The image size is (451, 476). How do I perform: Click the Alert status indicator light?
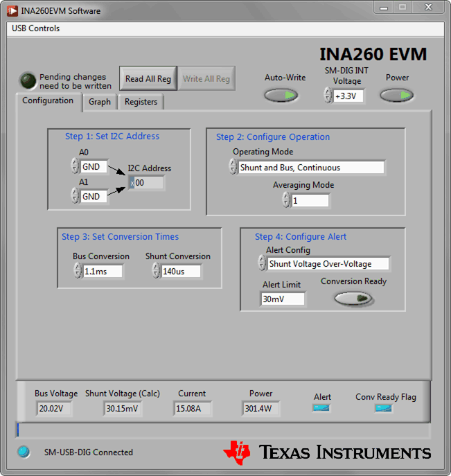pos(321,408)
